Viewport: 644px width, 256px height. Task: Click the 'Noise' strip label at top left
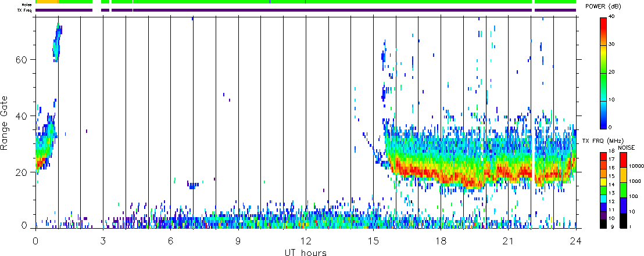pos(27,4)
